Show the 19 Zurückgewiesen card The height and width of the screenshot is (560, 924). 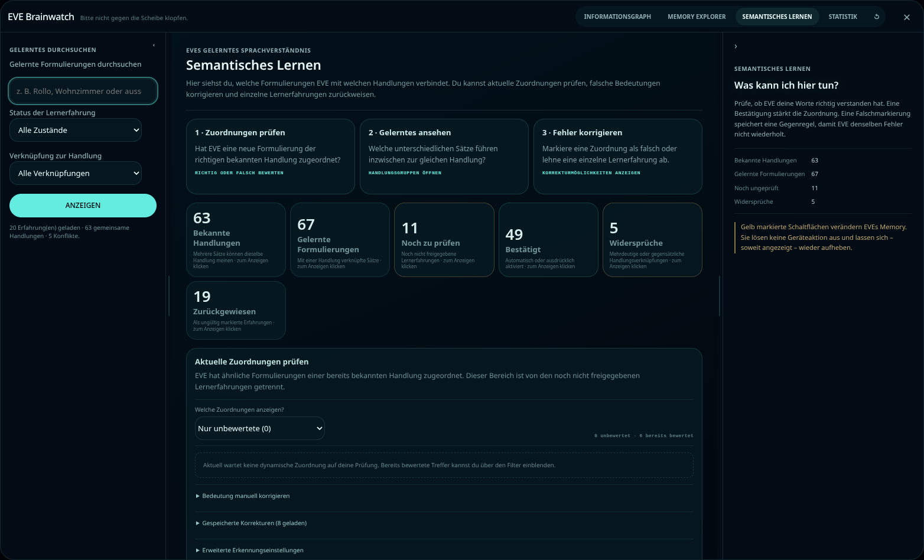236,310
